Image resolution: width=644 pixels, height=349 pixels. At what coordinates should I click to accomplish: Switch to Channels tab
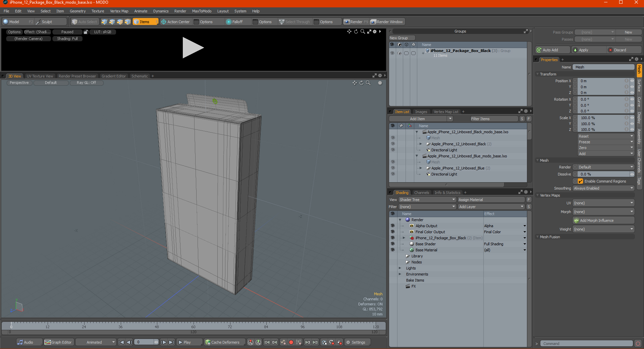421,193
